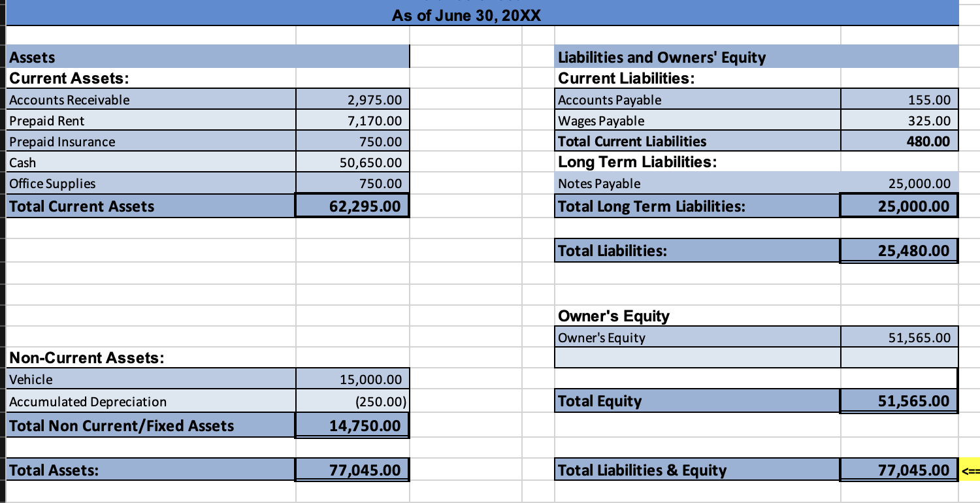Select the yellow highlighted arrow cell
Screen dimensions: 980x503
point(968,470)
